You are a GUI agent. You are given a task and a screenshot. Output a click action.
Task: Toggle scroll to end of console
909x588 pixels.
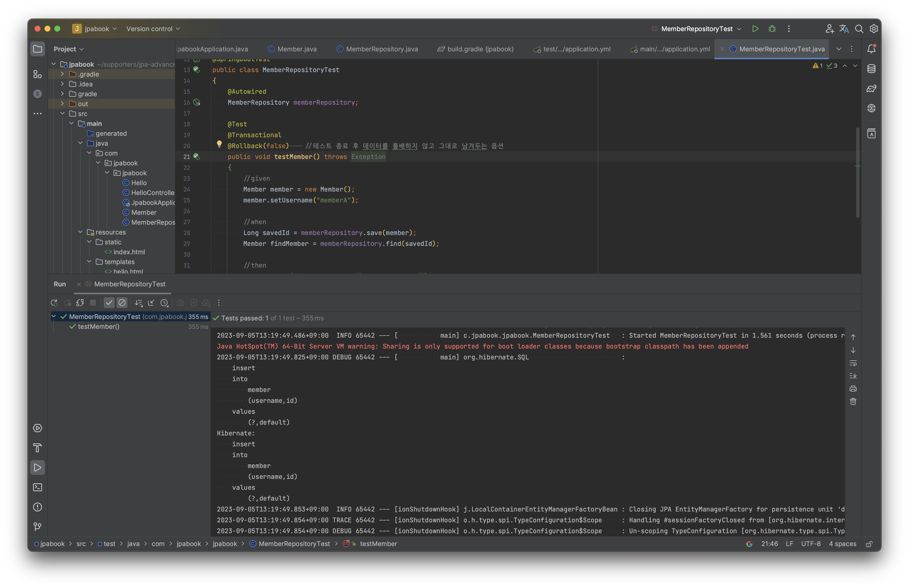(853, 376)
